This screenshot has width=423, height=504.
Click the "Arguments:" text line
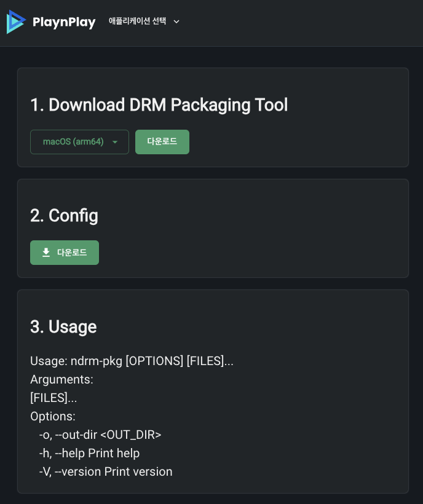point(61,379)
